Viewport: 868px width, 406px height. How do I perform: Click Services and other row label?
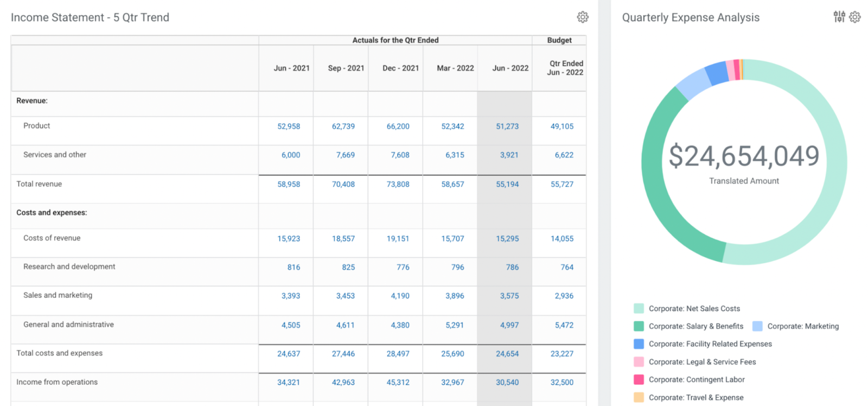[55, 155]
